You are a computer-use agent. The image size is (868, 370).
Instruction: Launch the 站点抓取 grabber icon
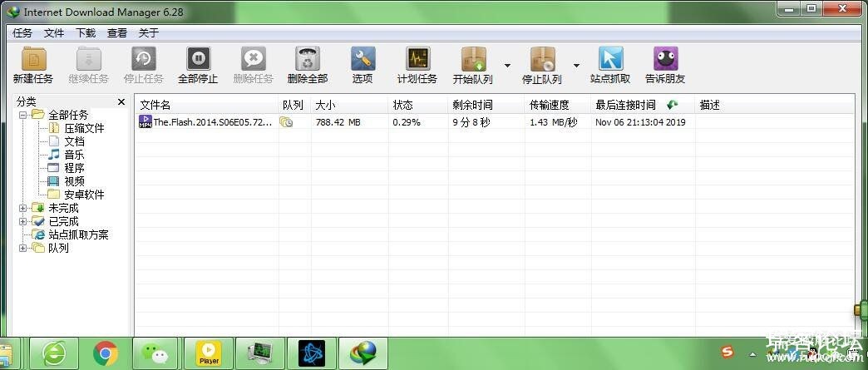tap(610, 59)
